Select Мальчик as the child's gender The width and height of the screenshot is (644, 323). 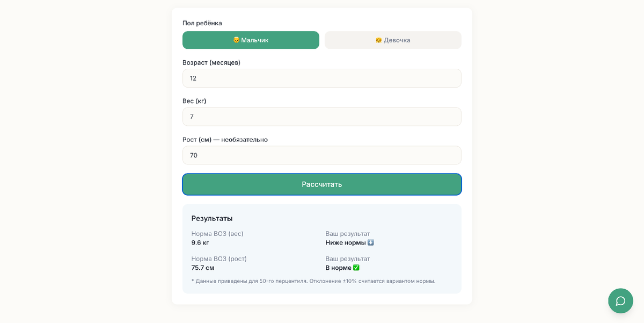(251, 40)
